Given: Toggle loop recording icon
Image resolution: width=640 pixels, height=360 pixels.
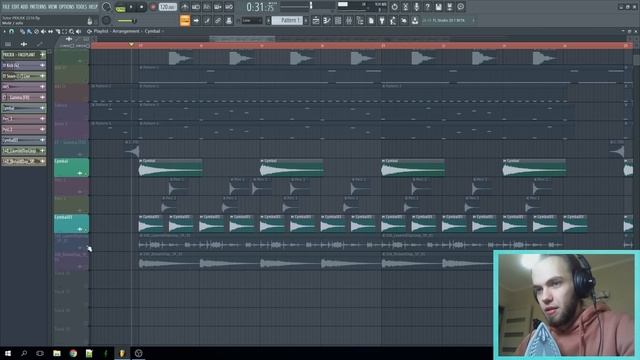Looking at the screenshot, I should [229, 7].
